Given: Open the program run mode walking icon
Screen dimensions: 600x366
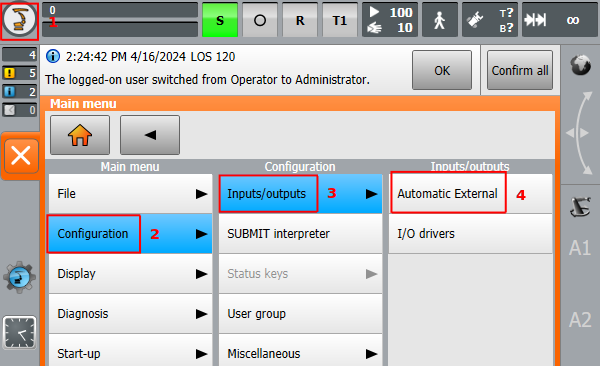Looking at the screenshot, I should pos(440,20).
